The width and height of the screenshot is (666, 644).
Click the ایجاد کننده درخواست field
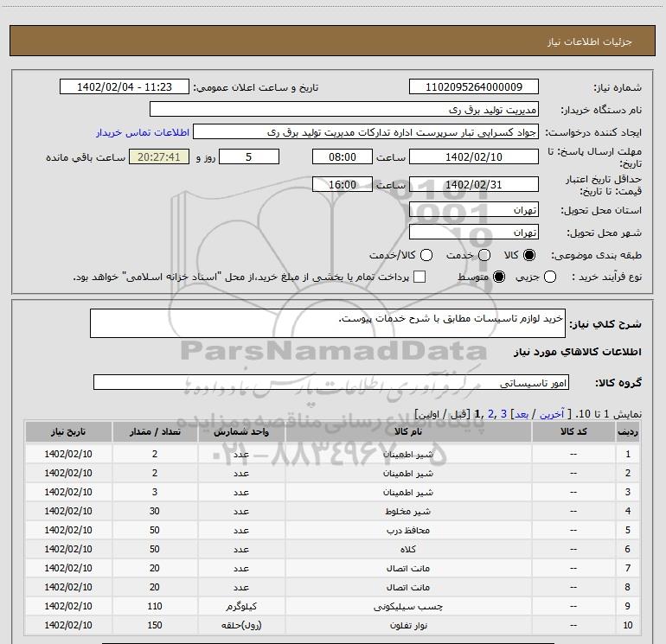point(366,132)
